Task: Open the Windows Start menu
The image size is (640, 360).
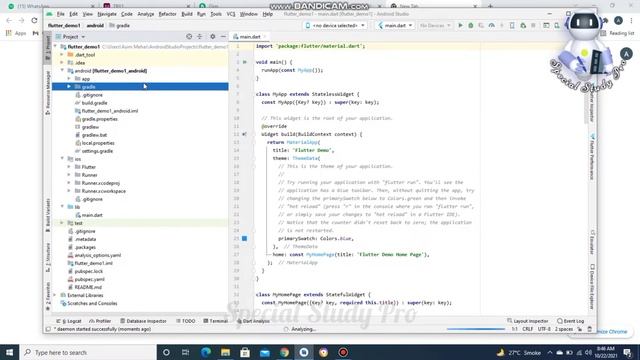Action: point(9,352)
